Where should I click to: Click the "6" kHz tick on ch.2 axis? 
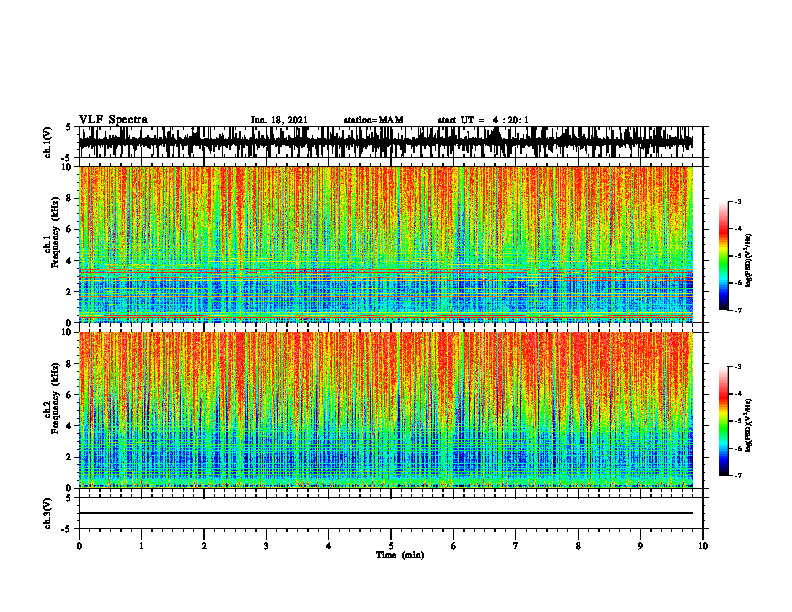[x=69, y=395]
